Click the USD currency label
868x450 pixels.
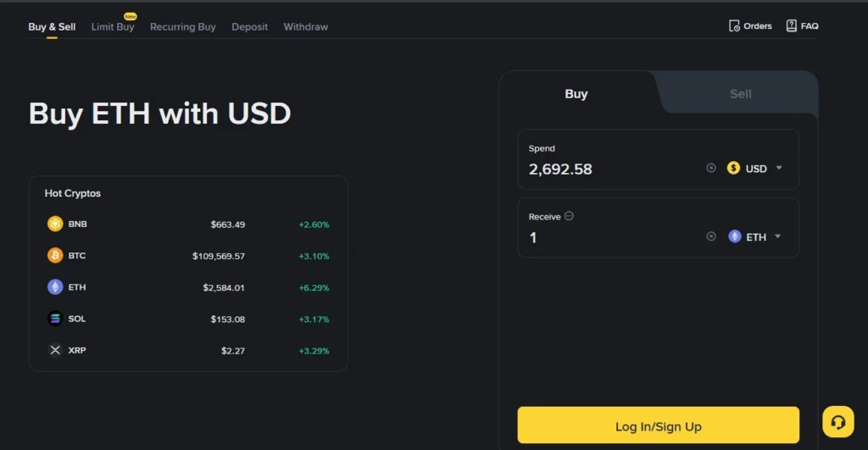(756, 169)
